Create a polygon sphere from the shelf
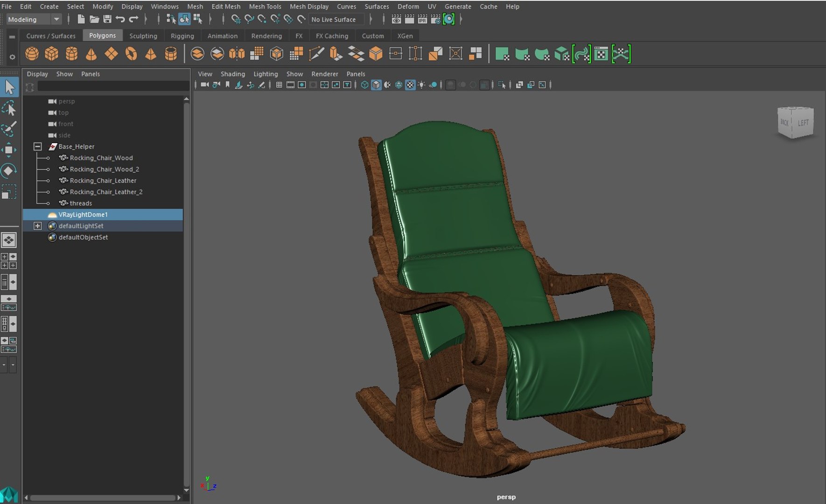Viewport: 826px width, 504px height. [x=32, y=54]
